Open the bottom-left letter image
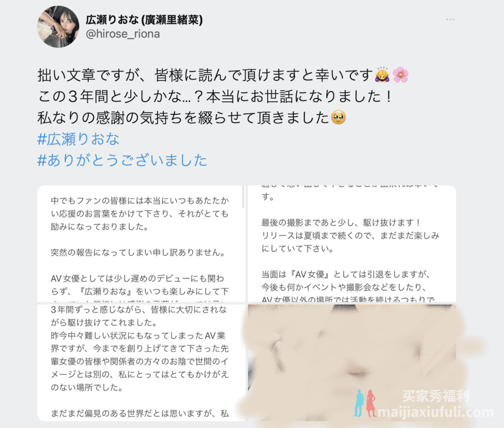Screen dimensions: 504x428 coord(141,363)
